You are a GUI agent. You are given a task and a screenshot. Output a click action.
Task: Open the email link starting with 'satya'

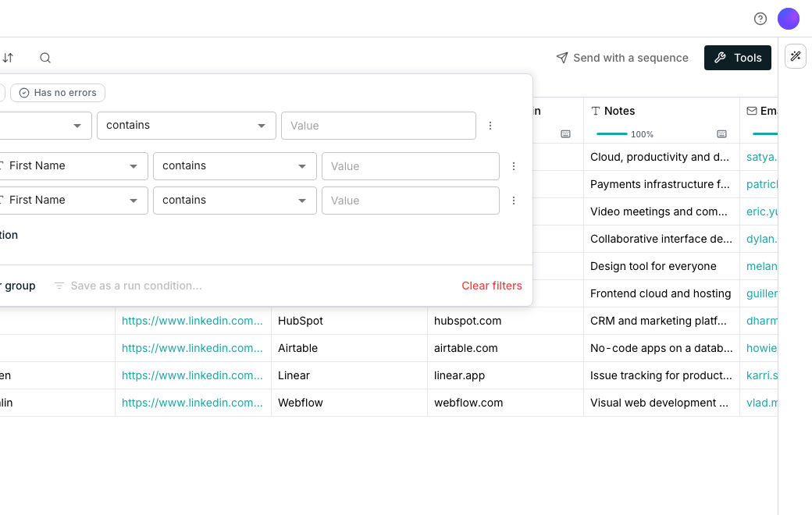point(762,157)
